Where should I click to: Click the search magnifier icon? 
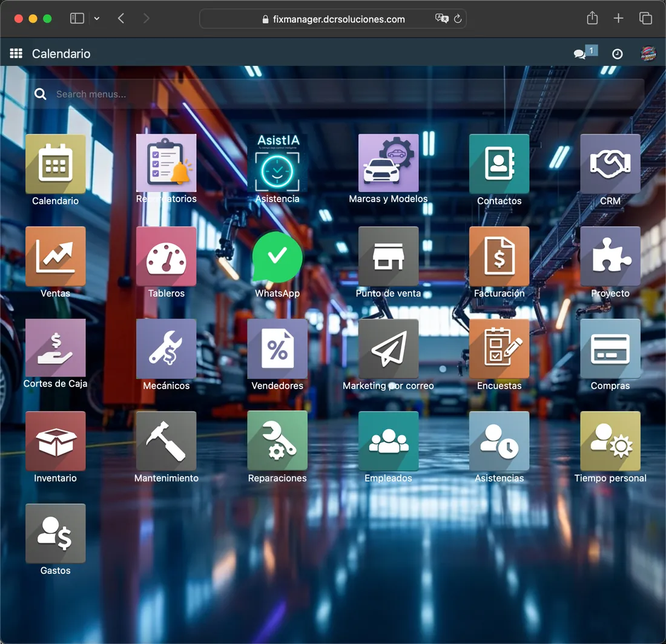coord(41,94)
